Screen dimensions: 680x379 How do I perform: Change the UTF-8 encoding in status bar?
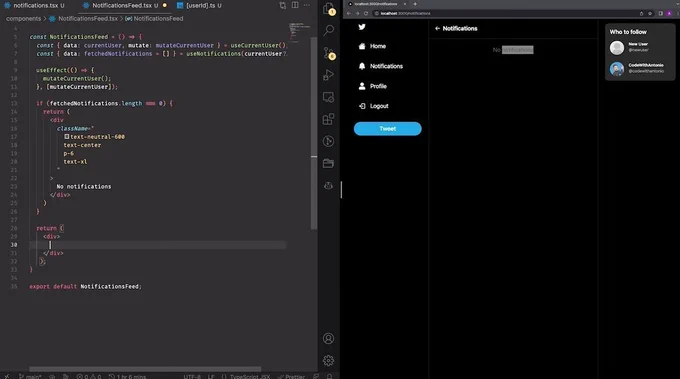192,376
